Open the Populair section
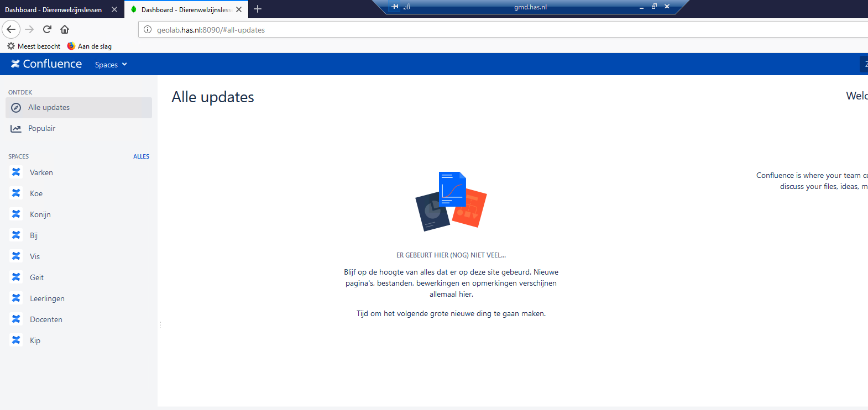The width and height of the screenshot is (868, 410). pos(79,129)
